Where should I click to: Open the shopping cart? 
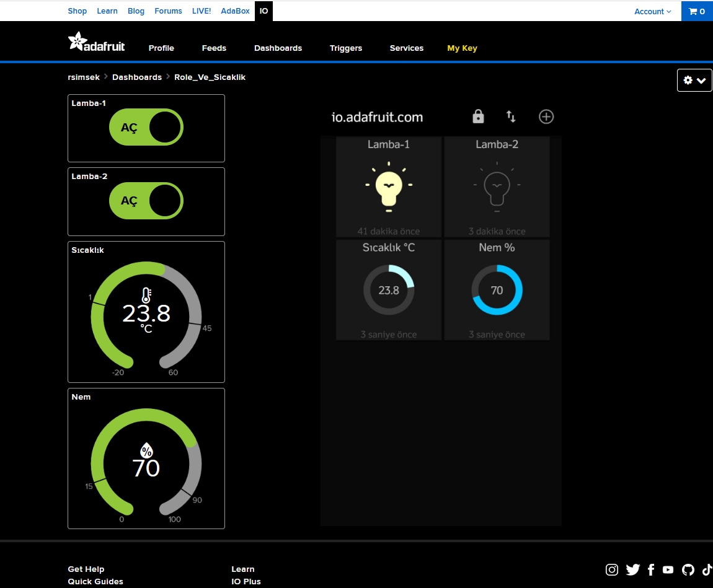697,11
